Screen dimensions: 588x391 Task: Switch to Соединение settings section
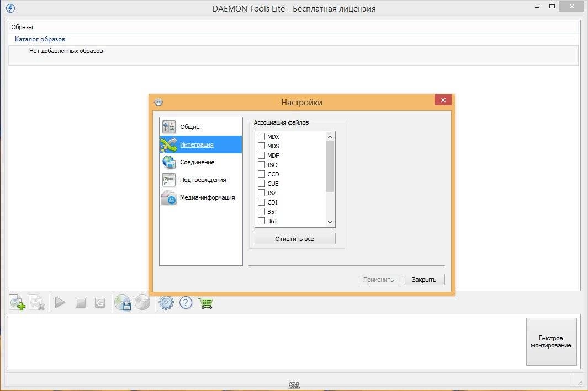click(x=201, y=162)
